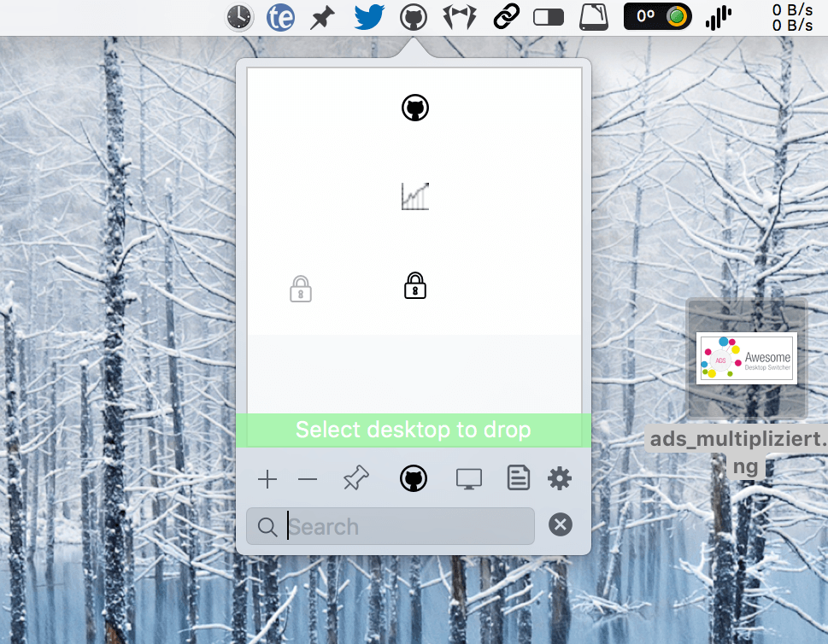Click the clock icon in the menu bar

coord(239,17)
